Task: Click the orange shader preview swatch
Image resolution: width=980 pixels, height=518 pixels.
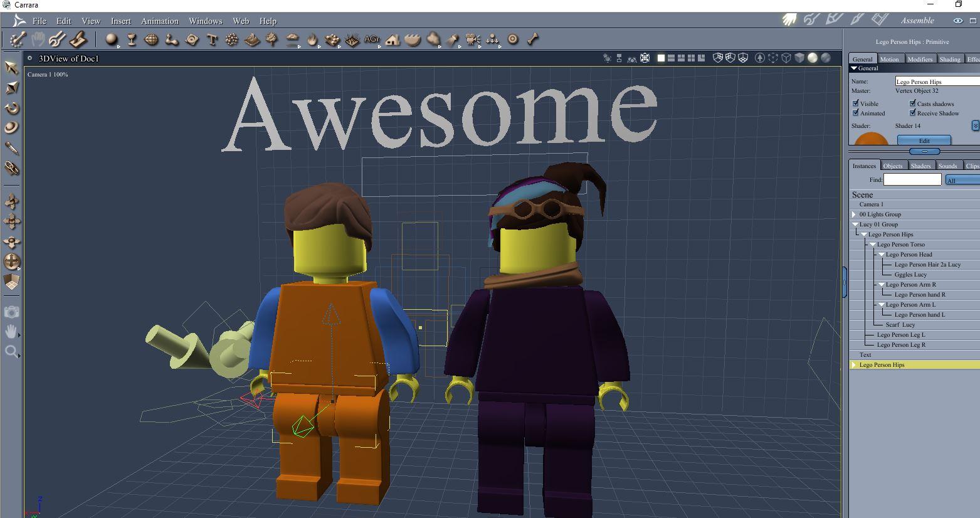Action: pos(872,139)
